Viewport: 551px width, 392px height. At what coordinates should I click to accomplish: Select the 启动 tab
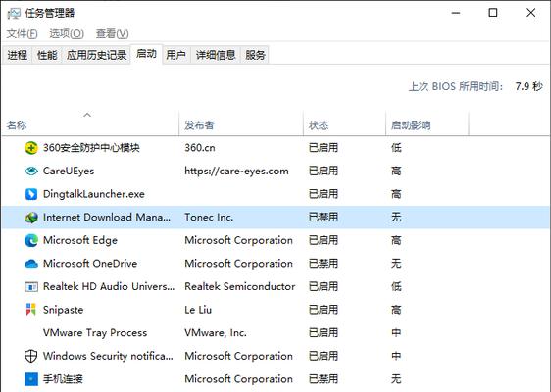(x=146, y=54)
